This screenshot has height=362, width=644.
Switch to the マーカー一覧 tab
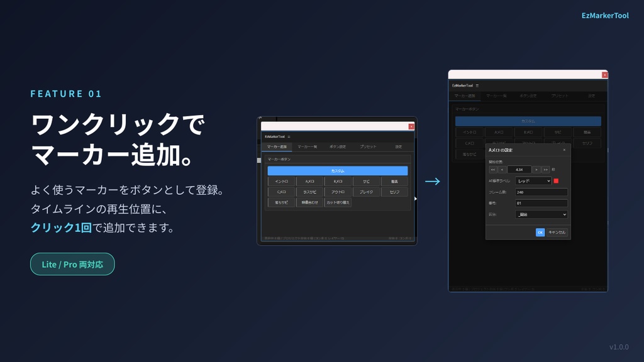(306, 146)
